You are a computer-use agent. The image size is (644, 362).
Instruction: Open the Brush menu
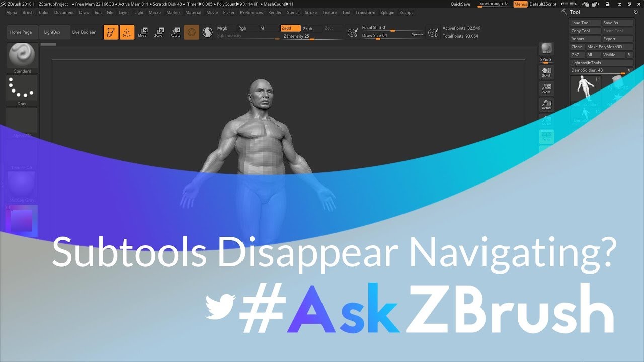click(28, 12)
